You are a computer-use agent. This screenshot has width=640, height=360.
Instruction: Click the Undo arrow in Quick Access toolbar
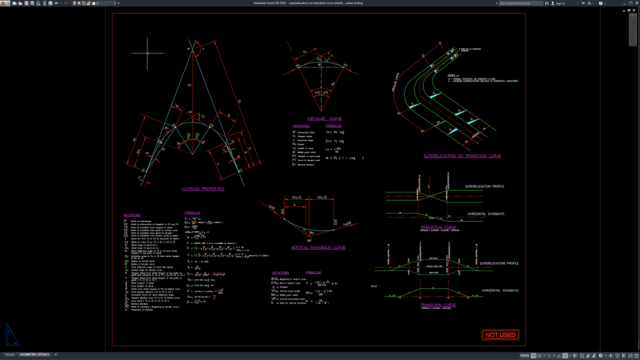[x=57, y=3]
